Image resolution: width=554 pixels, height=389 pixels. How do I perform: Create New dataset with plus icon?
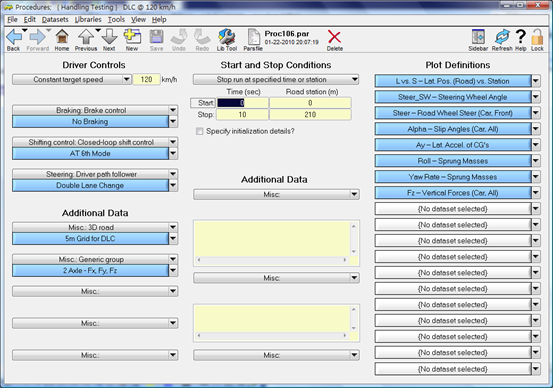click(132, 37)
